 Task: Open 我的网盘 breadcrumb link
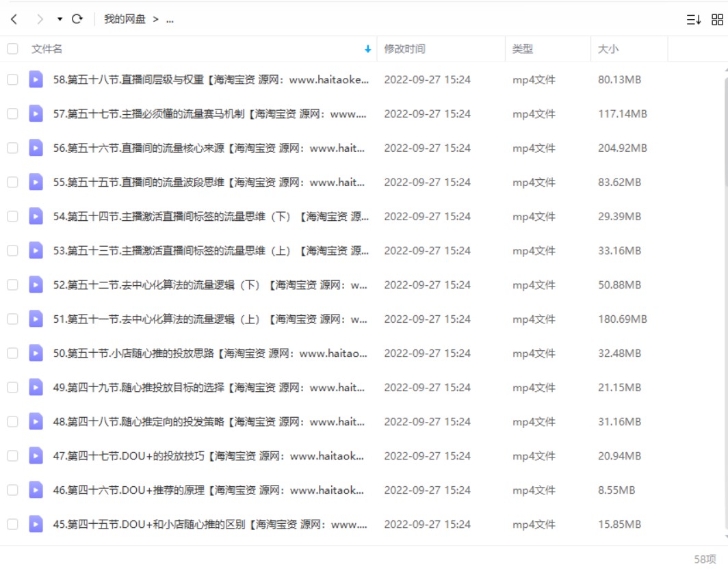pyautogui.click(x=125, y=19)
